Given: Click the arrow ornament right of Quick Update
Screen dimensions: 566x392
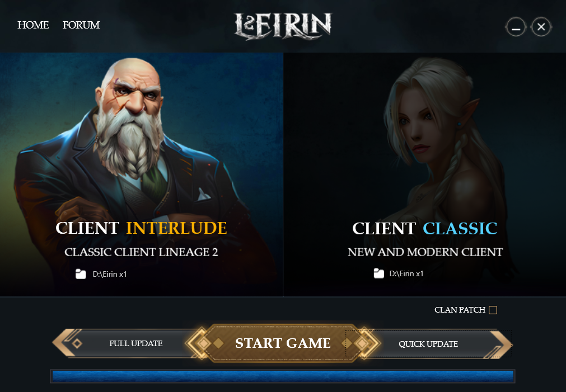Looking at the screenshot, I should pyautogui.click(x=501, y=344).
